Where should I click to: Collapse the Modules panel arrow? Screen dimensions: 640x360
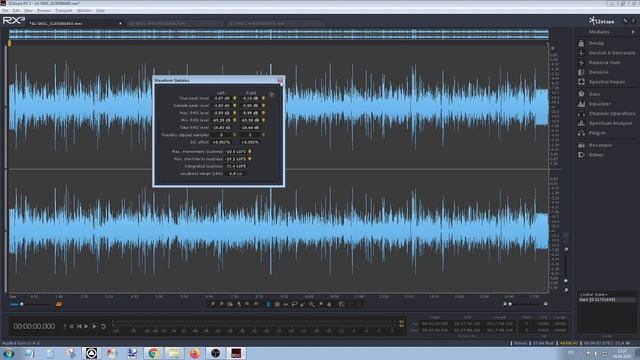coord(633,32)
